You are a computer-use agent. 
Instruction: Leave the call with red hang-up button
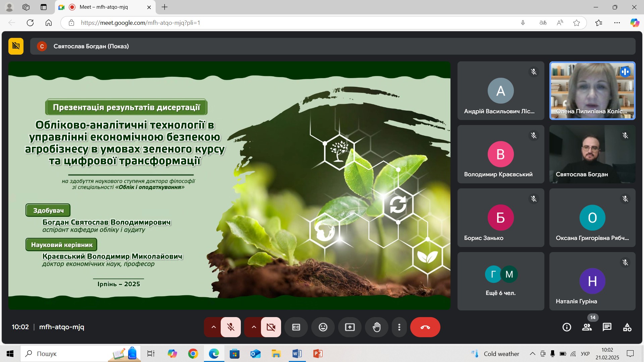click(x=425, y=327)
